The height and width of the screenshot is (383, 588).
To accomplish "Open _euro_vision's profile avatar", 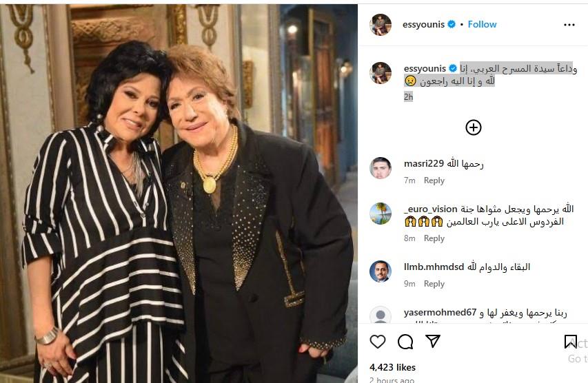I will [x=381, y=214].
